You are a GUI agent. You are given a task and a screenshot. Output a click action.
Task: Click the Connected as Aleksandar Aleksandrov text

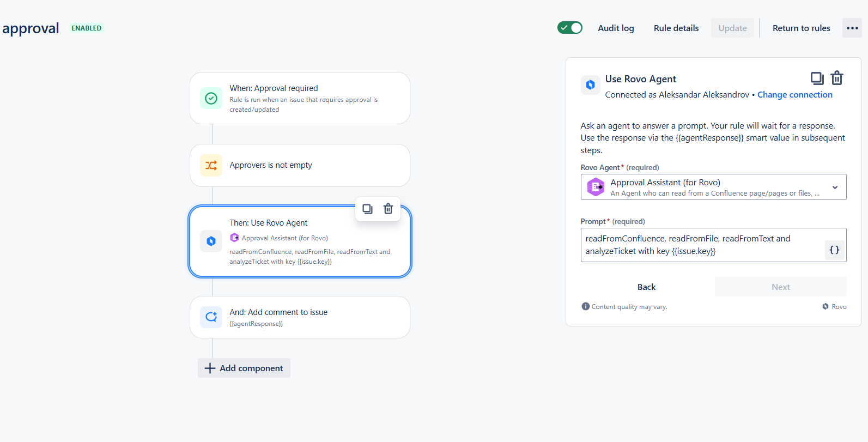tap(677, 95)
